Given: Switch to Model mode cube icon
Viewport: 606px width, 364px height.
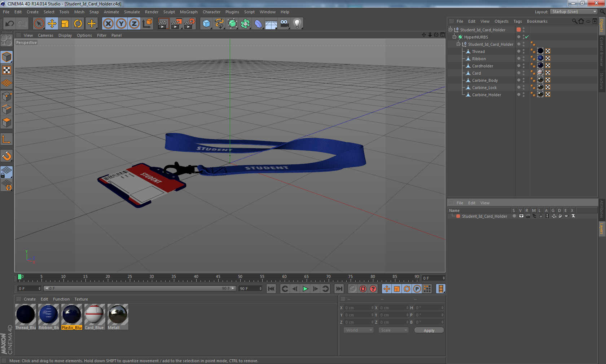Looking at the screenshot, I should point(6,57).
